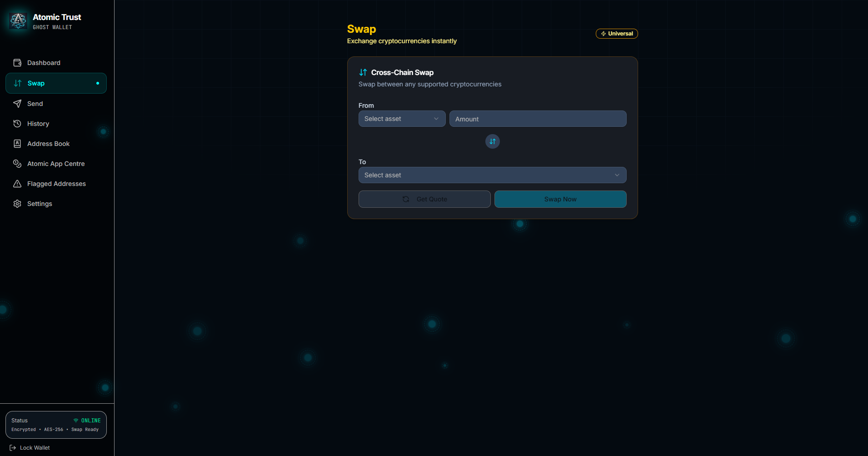Click the 'Exchange cryptocurrencies instantly' subtitle
This screenshot has height=456, width=868.
402,41
